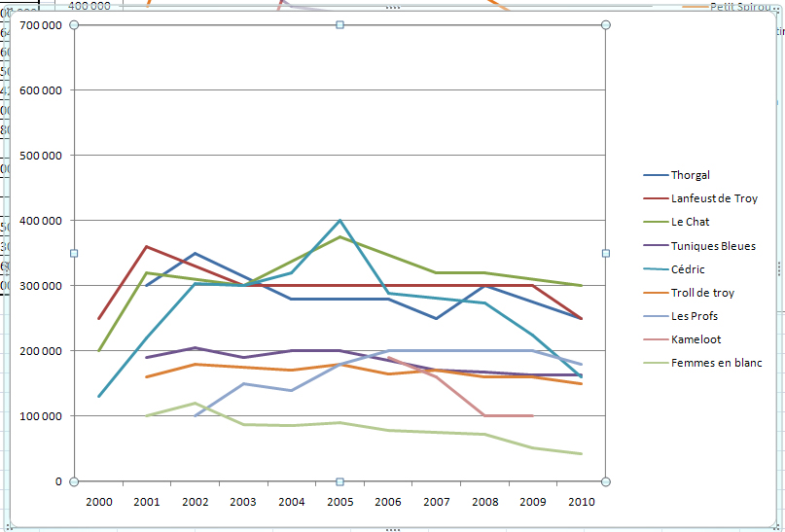Click the Kameloot legend color line
The width and height of the screenshot is (785, 532).
[x=655, y=339]
